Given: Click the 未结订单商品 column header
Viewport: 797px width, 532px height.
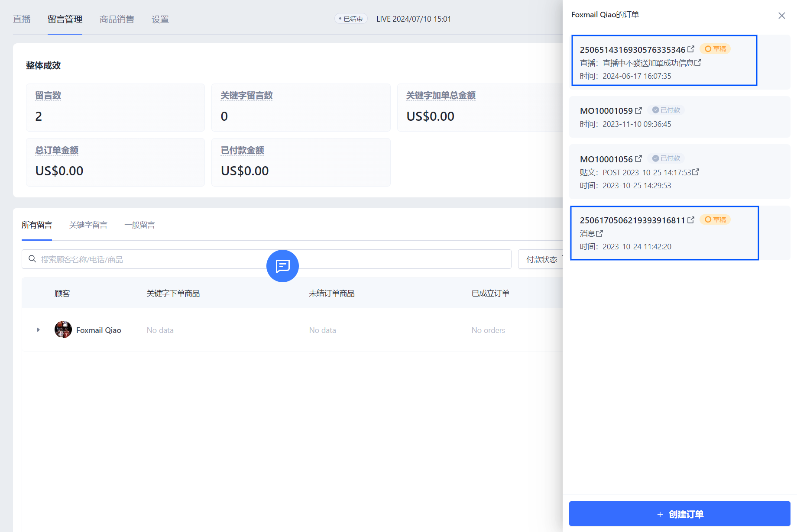Looking at the screenshot, I should tap(332, 293).
